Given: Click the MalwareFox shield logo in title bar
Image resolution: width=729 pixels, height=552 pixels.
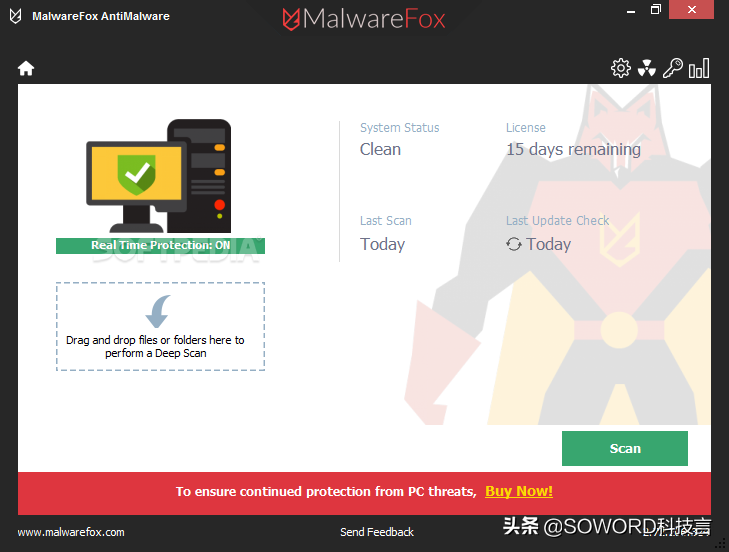Looking at the screenshot, I should tap(15, 16).
